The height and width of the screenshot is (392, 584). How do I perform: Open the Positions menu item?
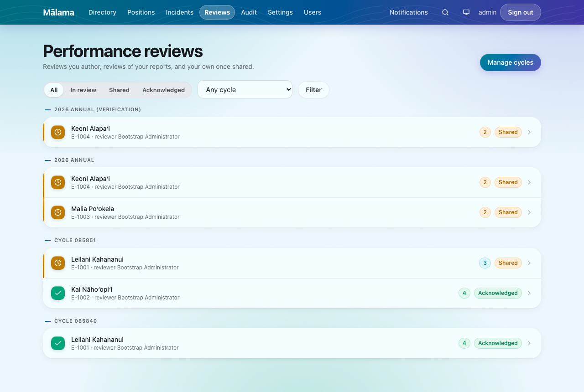point(141,12)
